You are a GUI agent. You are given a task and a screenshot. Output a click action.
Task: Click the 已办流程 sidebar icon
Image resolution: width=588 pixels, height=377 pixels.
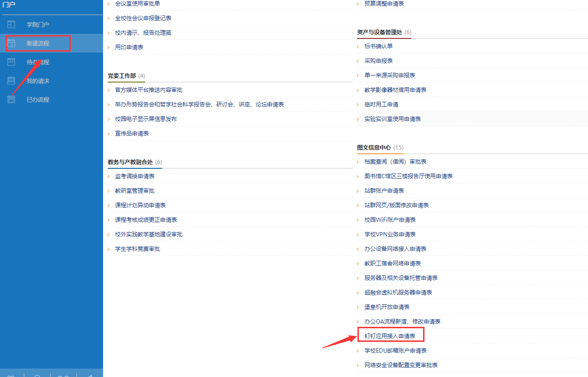pyautogui.click(x=11, y=99)
